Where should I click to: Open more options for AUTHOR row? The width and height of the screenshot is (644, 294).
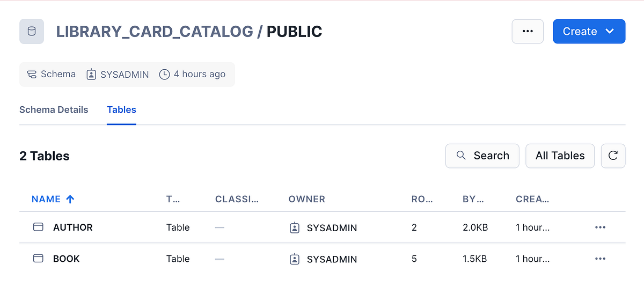(600, 227)
